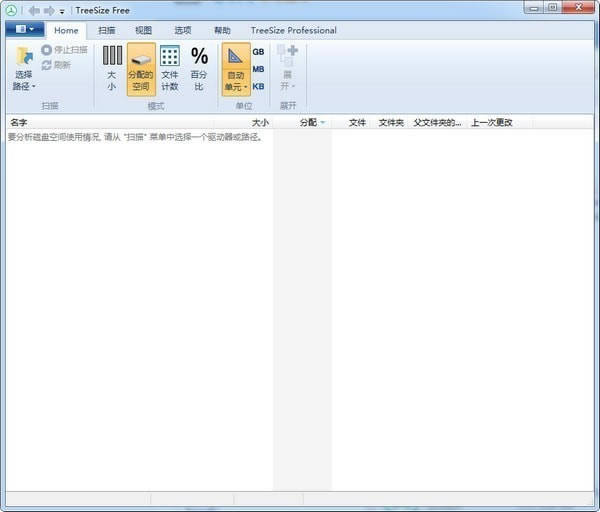Image resolution: width=600 pixels, height=512 pixels.
Task: Open the 视图 ribbon tab
Action: pos(143,30)
